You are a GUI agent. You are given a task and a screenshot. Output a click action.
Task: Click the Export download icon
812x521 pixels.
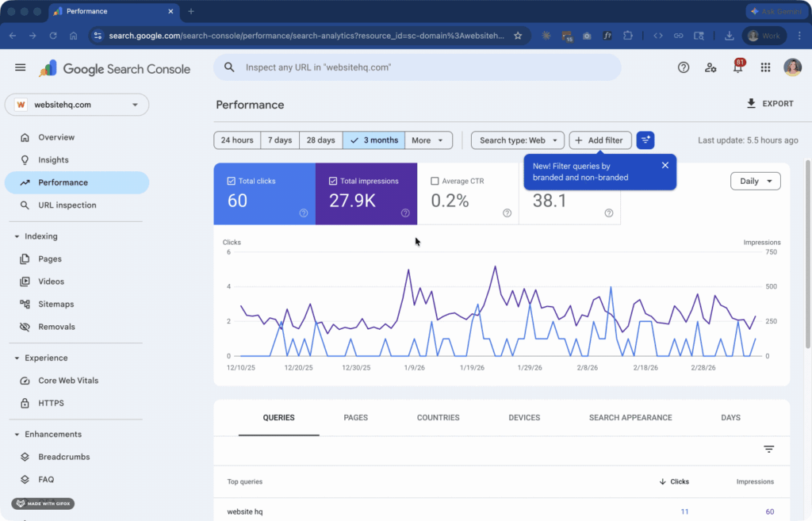751,104
